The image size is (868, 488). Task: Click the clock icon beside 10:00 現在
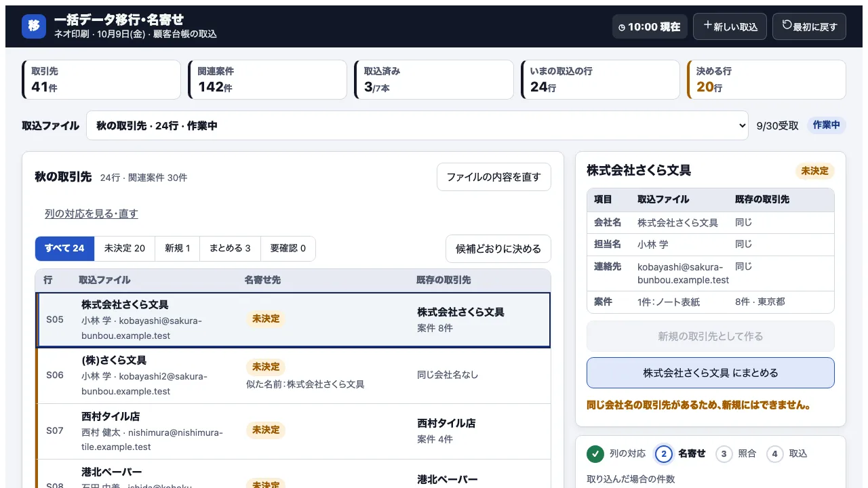pos(622,27)
